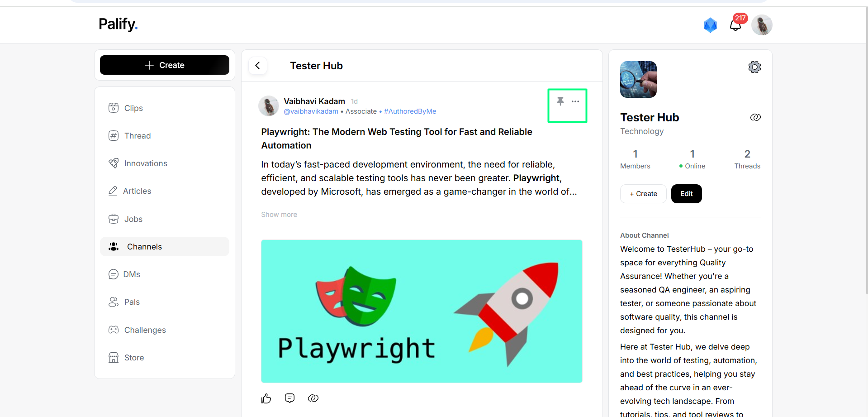This screenshot has width=868, height=417.
Task: View the Threads count
Action: pyautogui.click(x=747, y=159)
